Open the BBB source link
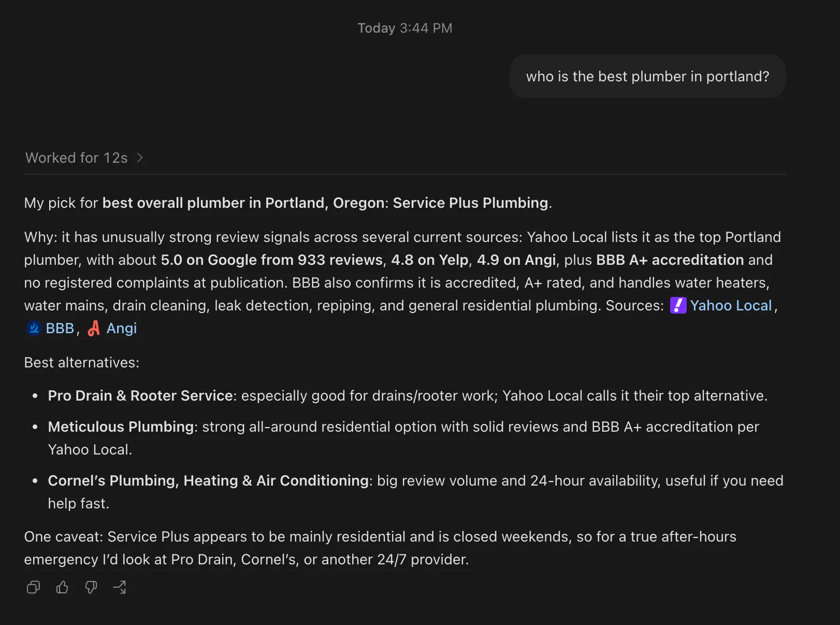The width and height of the screenshot is (840, 625). tap(60, 328)
